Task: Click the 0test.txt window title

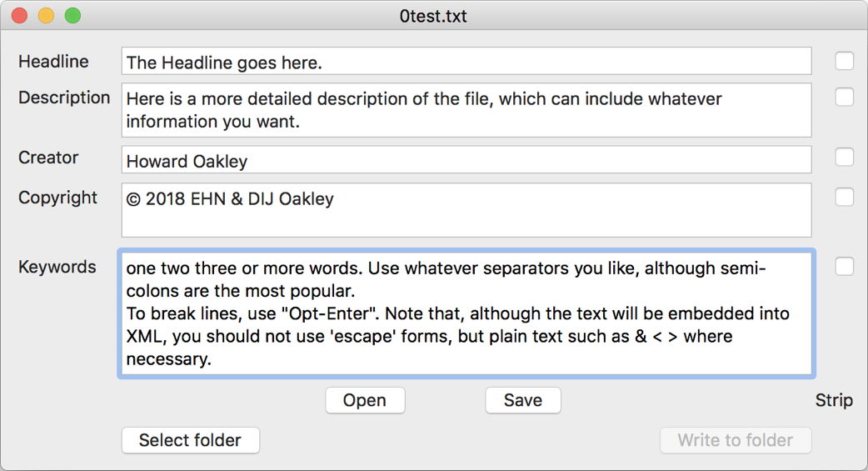Action: (434, 15)
